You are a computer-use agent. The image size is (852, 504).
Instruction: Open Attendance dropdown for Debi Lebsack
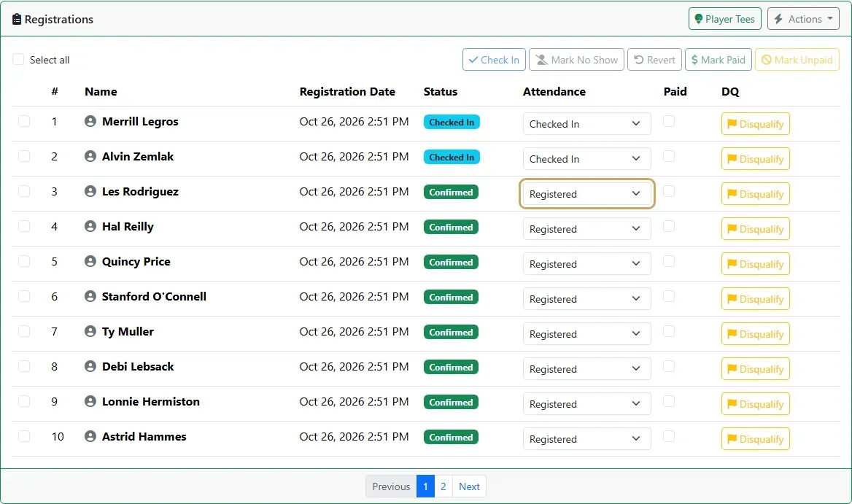coord(586,369)
